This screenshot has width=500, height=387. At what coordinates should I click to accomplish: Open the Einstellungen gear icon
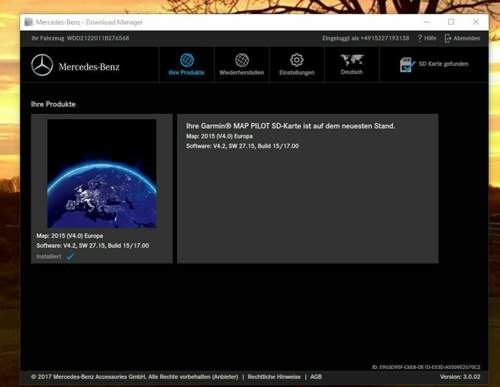(297, 60)
